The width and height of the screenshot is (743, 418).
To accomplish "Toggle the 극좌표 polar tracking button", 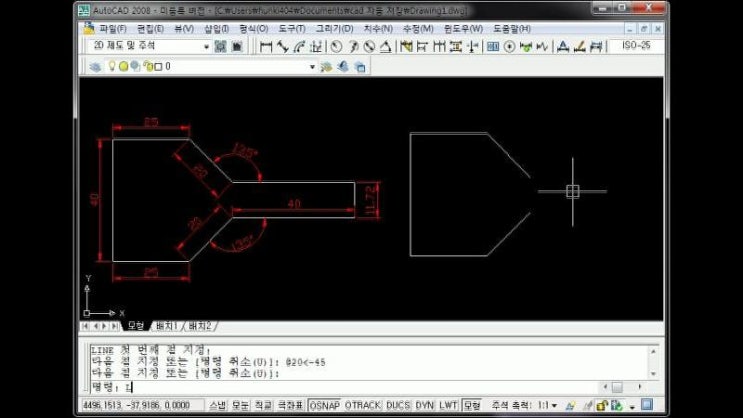I will click(x=290, y=405).
